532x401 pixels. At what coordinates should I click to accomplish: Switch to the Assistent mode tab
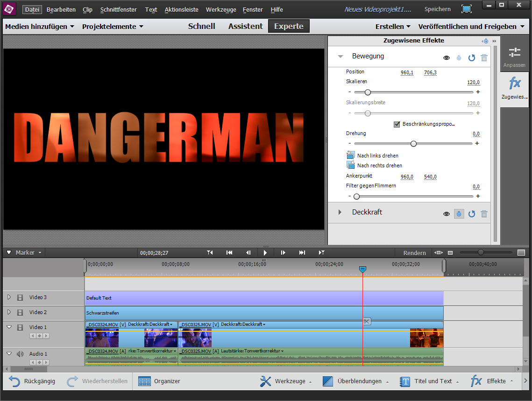(x=245, y=26)
